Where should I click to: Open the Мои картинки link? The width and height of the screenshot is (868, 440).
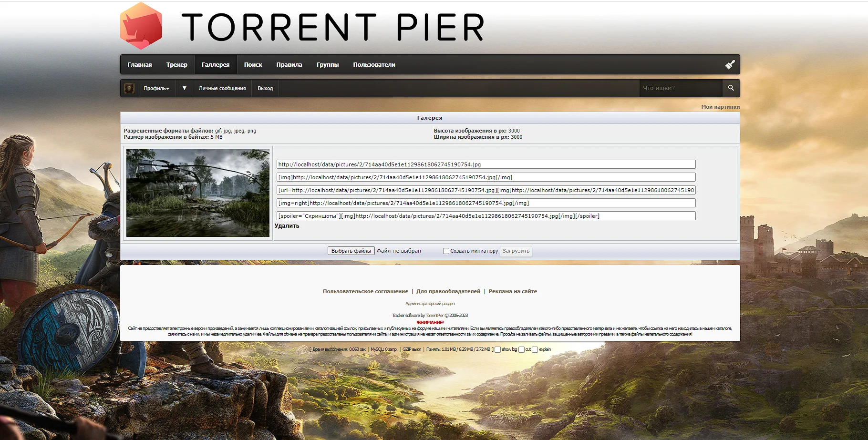(x=720, y=107)
